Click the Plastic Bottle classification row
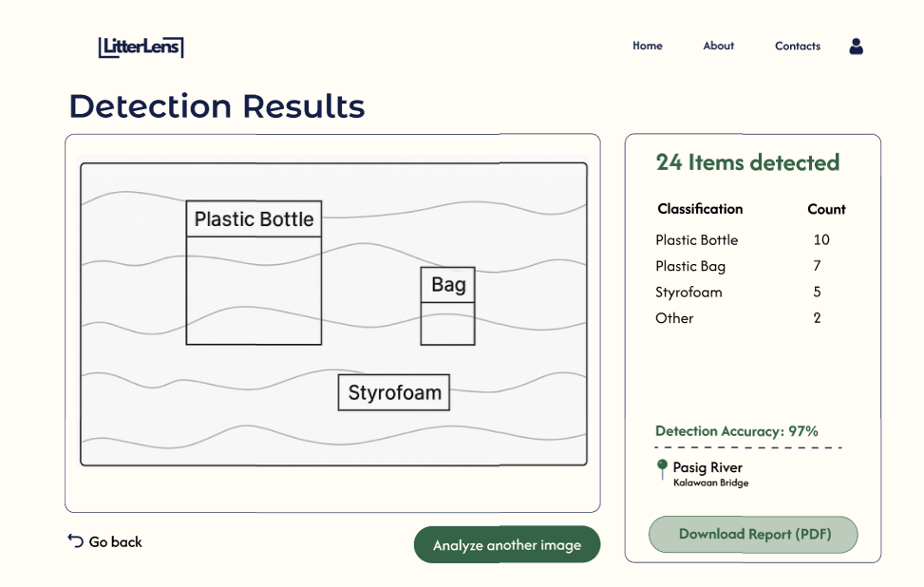 [697, 240]
